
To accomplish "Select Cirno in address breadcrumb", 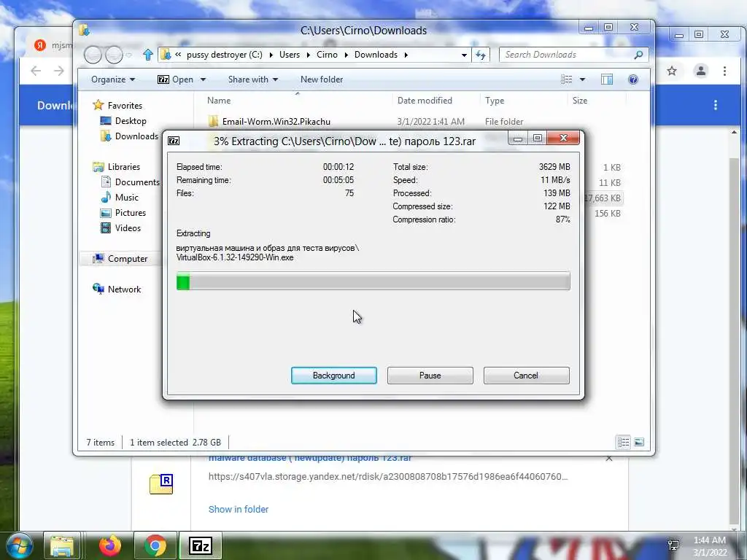I will (x=327, y=55).
